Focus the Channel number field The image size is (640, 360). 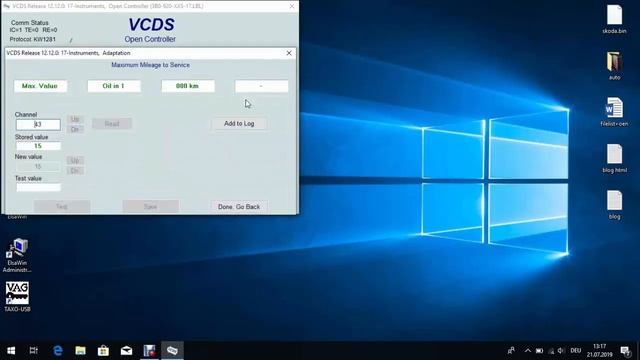coord(38,124)
